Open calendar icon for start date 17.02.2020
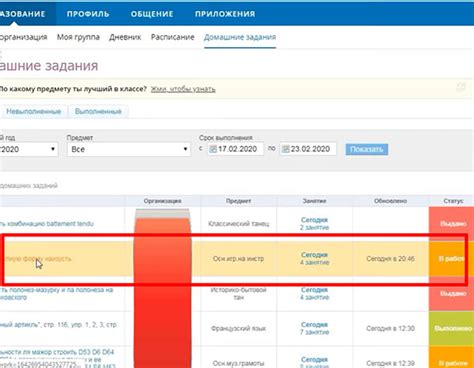Screen dimensions: 474x368 coord(213,149)
